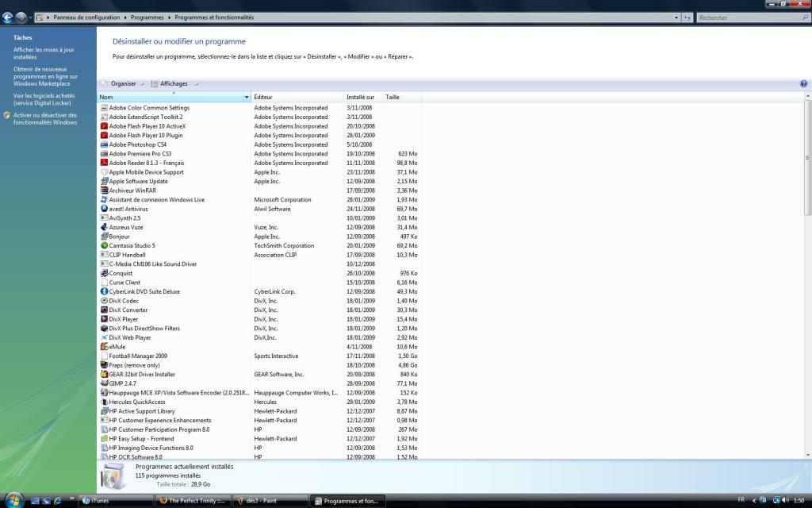Click the list scrollbar down arrow
Viewport: 812px width, 508px height.
807,455
